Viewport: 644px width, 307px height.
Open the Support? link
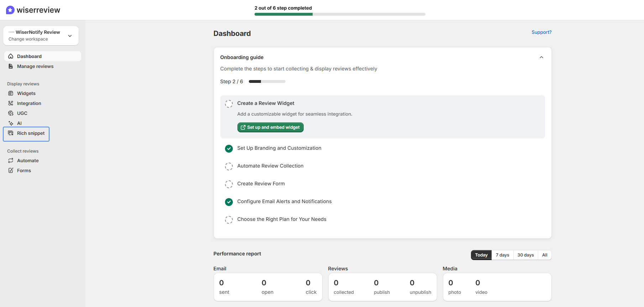coord(541,32)
